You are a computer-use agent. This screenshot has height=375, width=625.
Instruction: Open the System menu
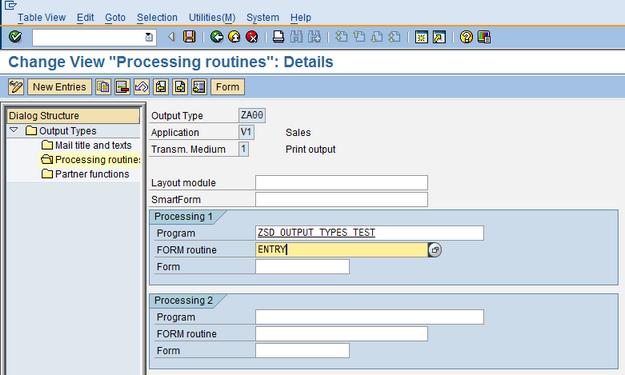pos(263,18)
